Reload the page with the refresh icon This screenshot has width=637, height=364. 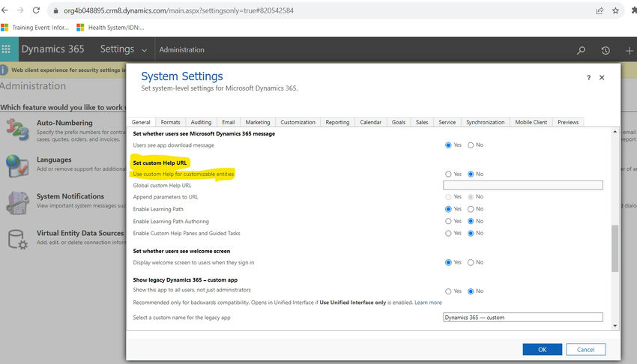[x=36, y=10]
